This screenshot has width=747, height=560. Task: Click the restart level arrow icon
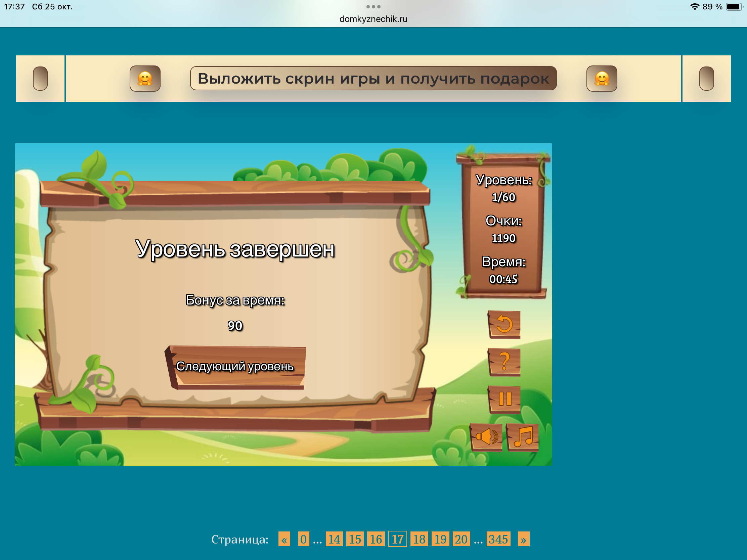pyautogui.click(x=504, y=324)
